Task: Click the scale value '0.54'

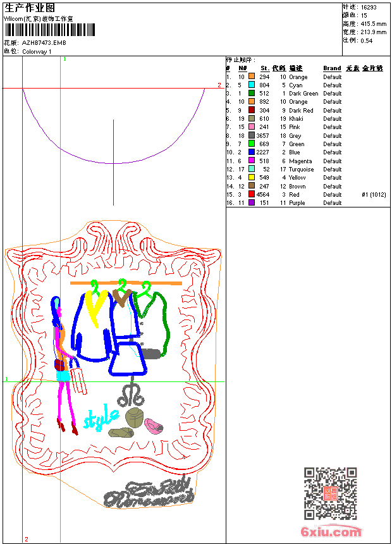Action: point(366,40)
